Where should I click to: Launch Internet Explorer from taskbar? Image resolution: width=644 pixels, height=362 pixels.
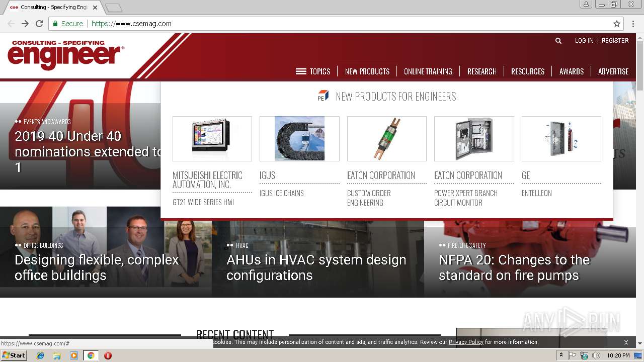pos(40,355)
